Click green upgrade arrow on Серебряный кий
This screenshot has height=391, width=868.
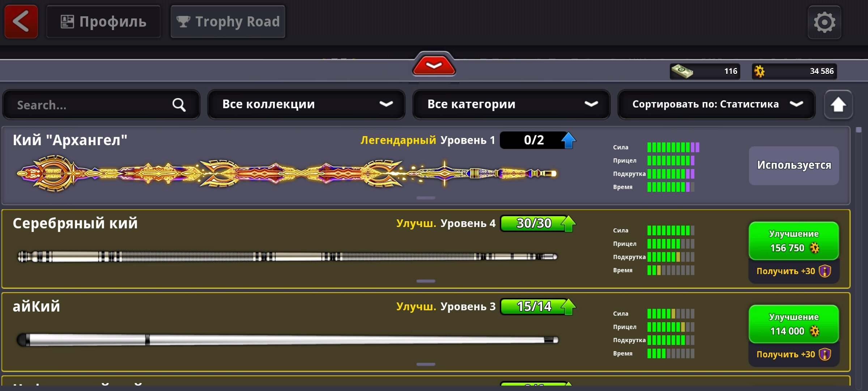[568, 223]
